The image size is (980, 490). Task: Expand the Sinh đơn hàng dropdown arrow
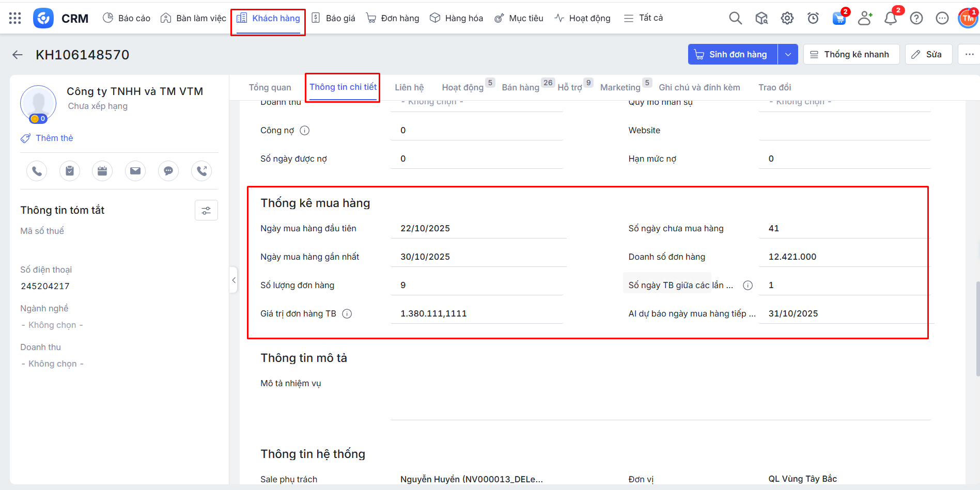pyautogui.click(x=788, y=55)
